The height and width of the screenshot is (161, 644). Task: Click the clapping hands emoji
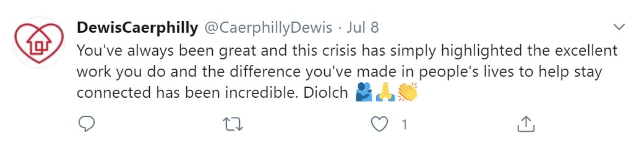(x=408, y=92)
